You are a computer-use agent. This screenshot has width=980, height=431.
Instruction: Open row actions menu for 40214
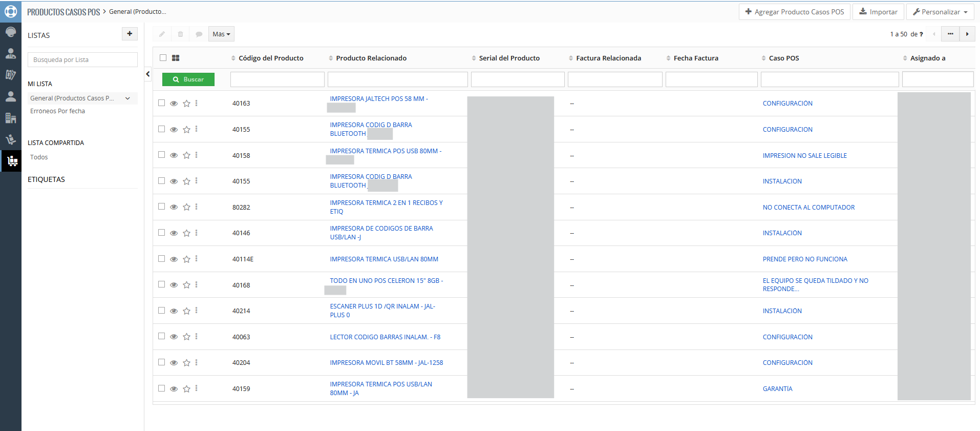(x=196, y=311)
